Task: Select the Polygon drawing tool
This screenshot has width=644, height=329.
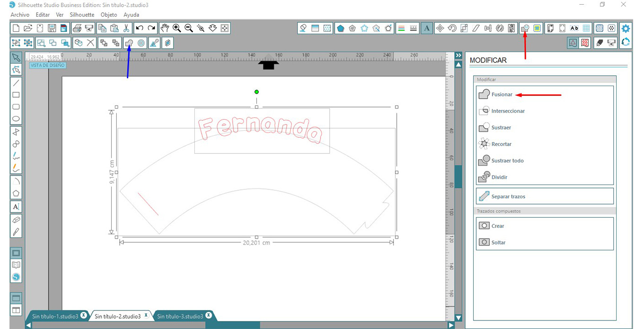Action: click(x=16, y=193)
